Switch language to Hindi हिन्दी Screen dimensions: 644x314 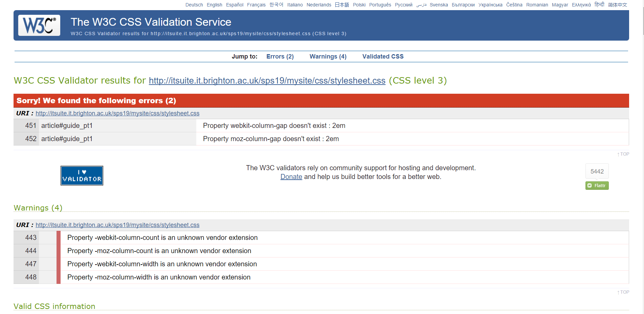pyautogui.click(x=599, y=5)
